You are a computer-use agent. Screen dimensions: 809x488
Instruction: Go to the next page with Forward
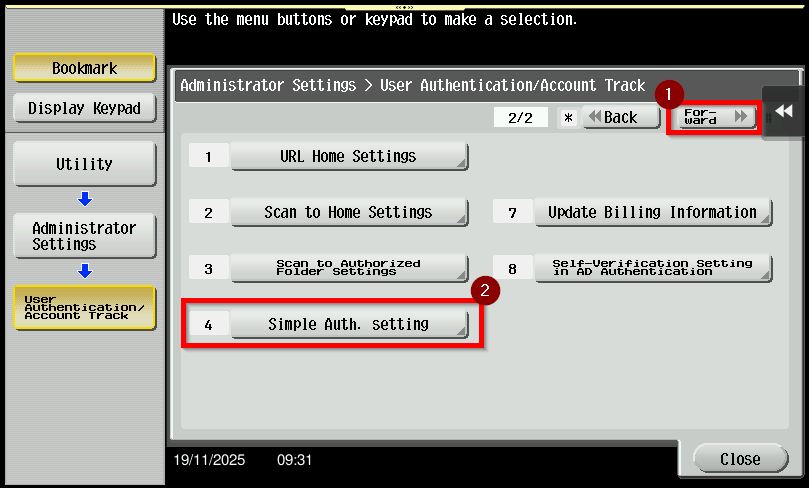click(714, 117)
